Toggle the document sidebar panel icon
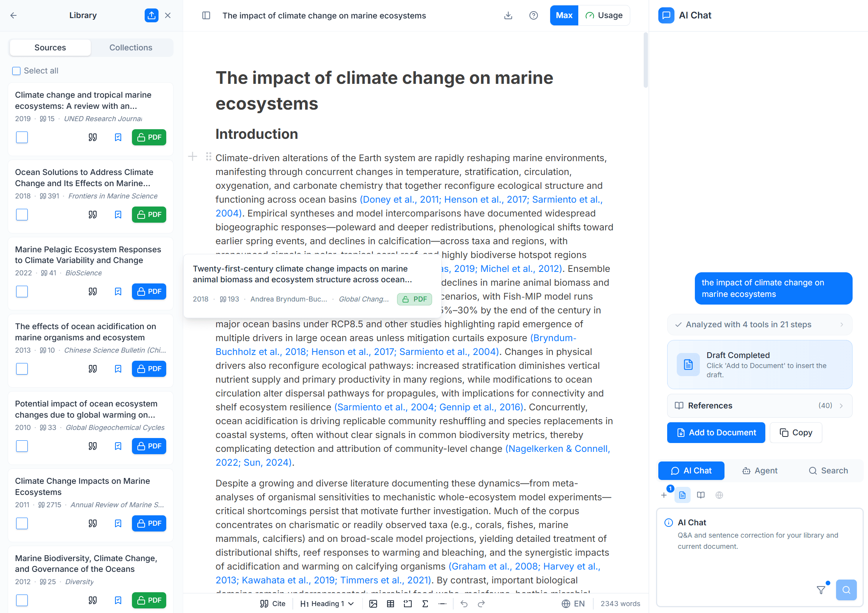Image resolution: width=868 pixels, height=613 pixels. [206, 15]
